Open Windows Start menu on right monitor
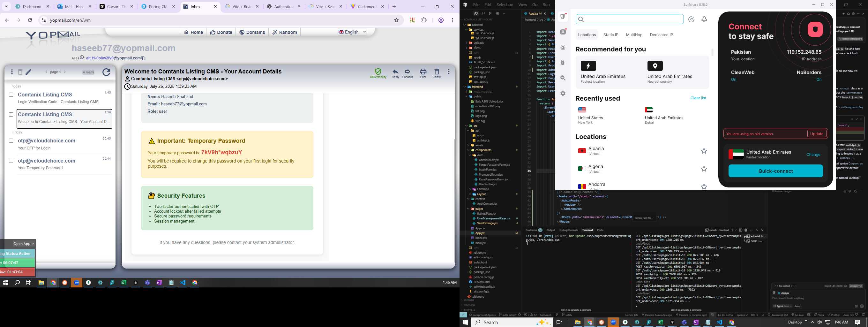 pyautogui.click(x=465, y=322)
